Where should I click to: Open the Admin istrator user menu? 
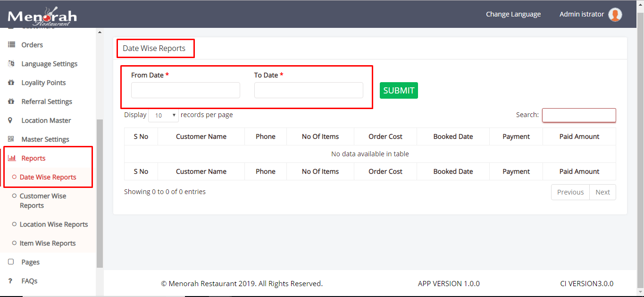click(x=581, y=14)
